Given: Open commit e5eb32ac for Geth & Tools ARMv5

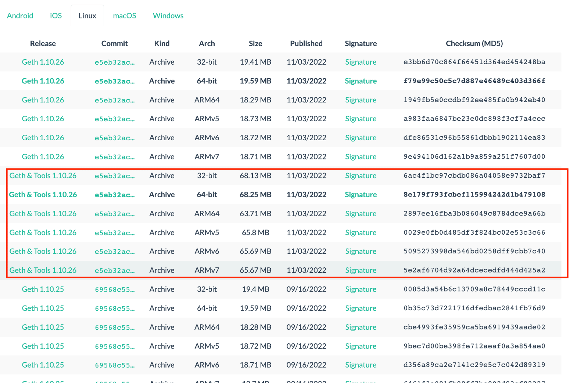Looking at the screenshot, I should (x=115, y=233).
